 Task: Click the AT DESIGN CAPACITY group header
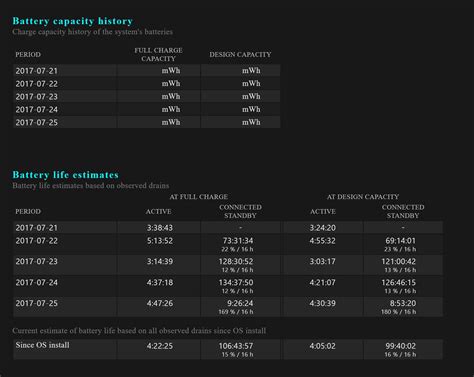(x=363, y=197)
